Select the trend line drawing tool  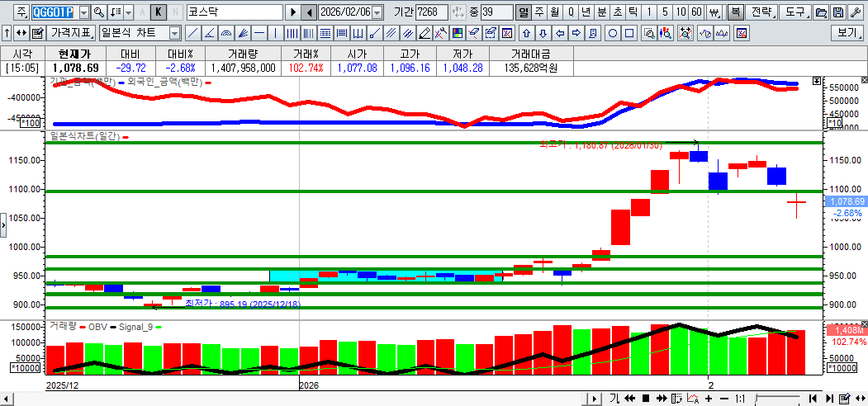point(192,33)
